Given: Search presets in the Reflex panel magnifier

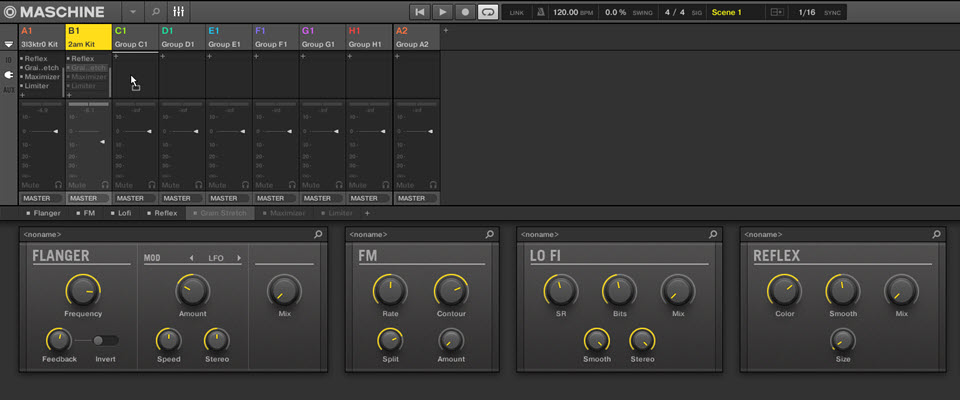Looking at the screenshot, I should [936, 235].
